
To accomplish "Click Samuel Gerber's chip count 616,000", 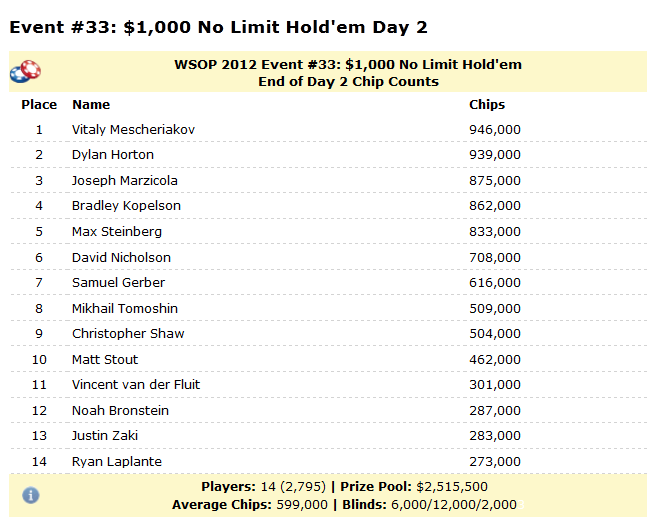I will [495, 283].
